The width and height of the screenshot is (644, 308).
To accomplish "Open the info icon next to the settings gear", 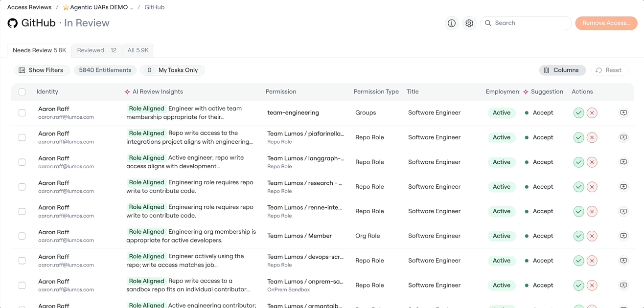I will (x=452, y=23).
